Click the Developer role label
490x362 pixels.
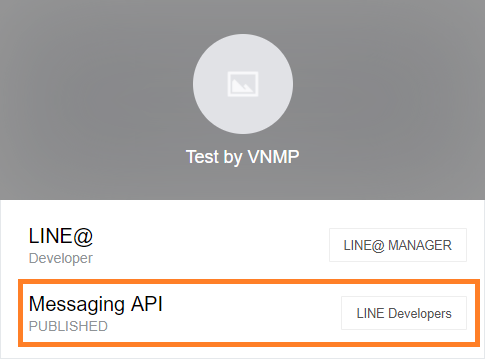click(61, 258)
